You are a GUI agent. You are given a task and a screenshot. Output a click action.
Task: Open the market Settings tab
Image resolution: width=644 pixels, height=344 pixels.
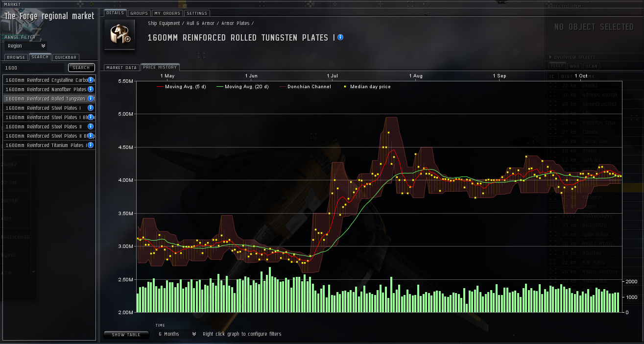[x=197, y=13]
